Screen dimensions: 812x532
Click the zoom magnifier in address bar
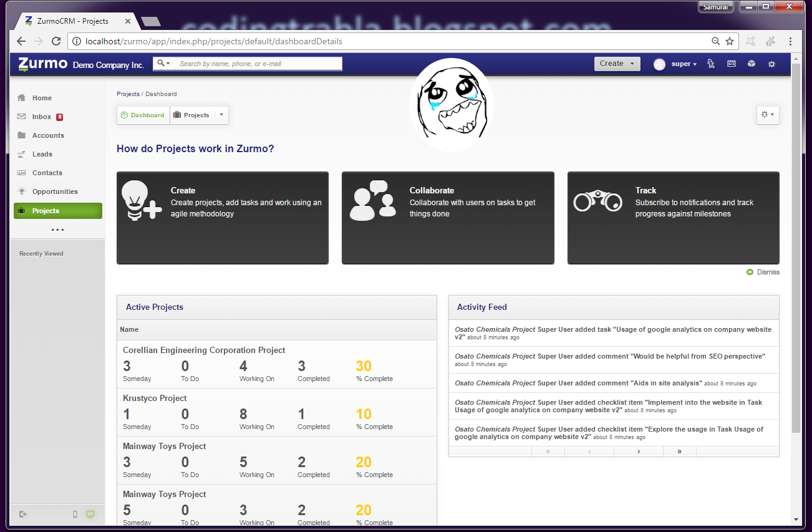(716, 41)
